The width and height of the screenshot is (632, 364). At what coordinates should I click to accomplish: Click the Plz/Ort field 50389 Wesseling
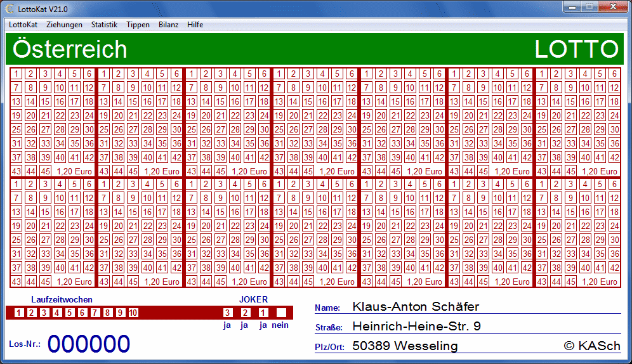(x=405, y=346)
